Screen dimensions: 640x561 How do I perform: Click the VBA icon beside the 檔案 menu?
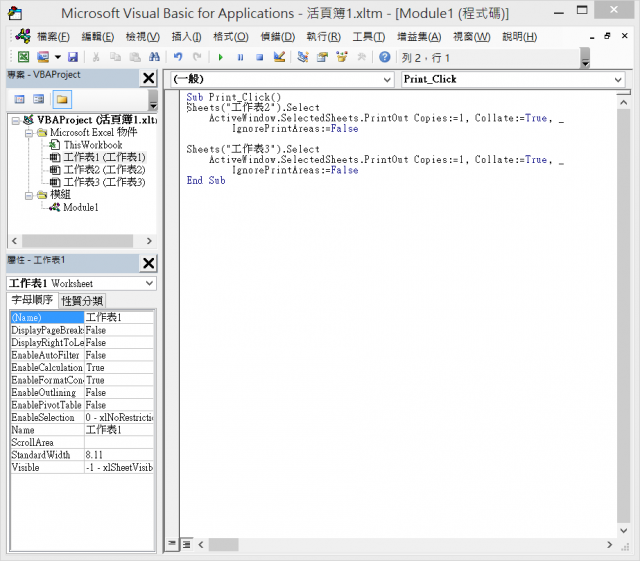tap(23, 37)
